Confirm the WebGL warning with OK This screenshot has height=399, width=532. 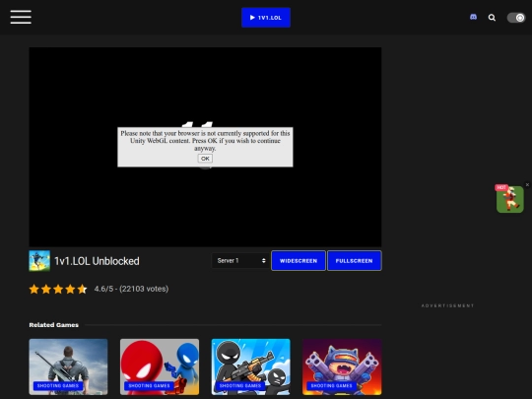coord(205,159)
